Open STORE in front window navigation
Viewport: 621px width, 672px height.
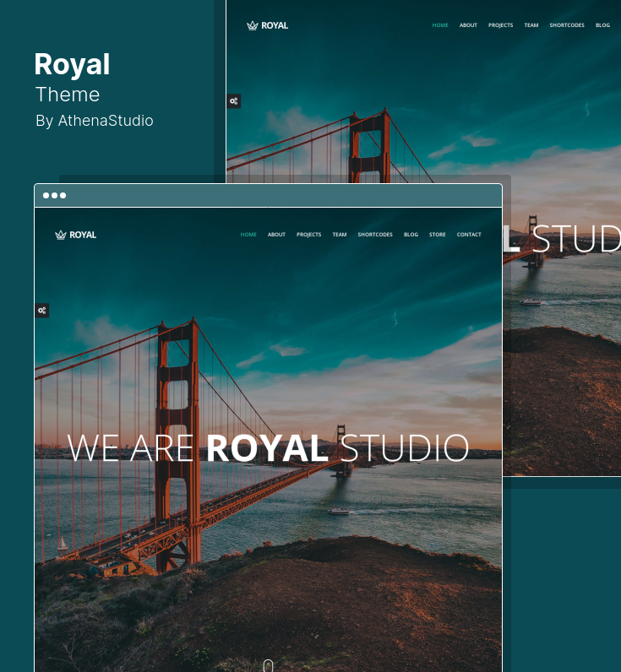(x=438, y=235)
